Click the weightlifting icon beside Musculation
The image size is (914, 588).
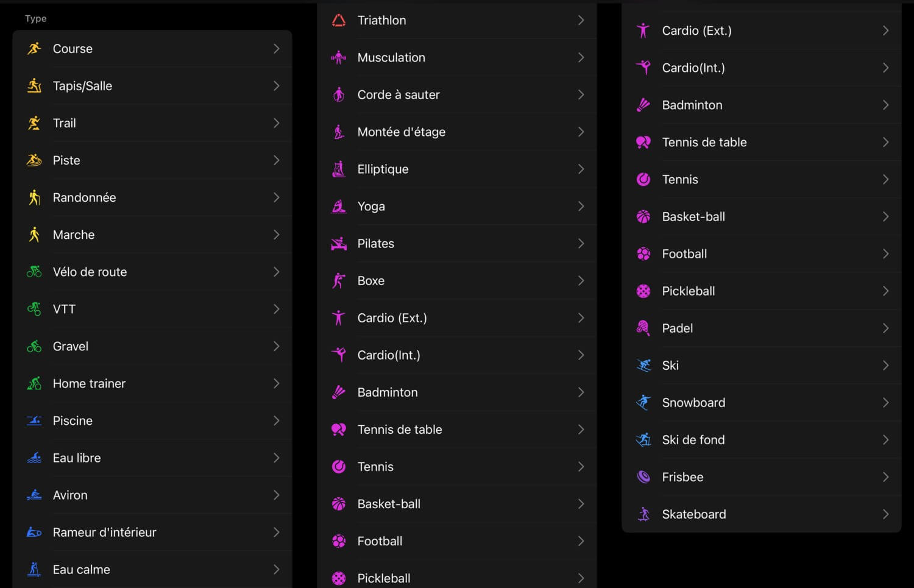339,58
